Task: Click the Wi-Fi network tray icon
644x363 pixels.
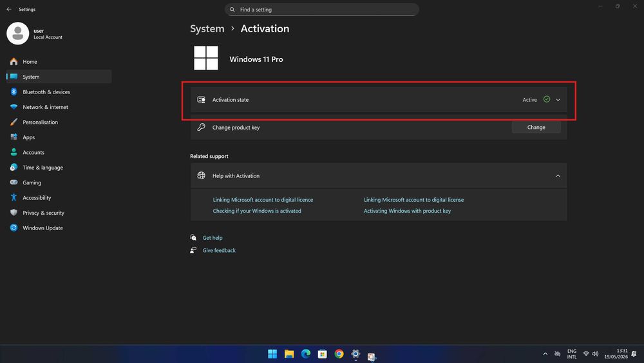Action: click(x=585, y=354)
